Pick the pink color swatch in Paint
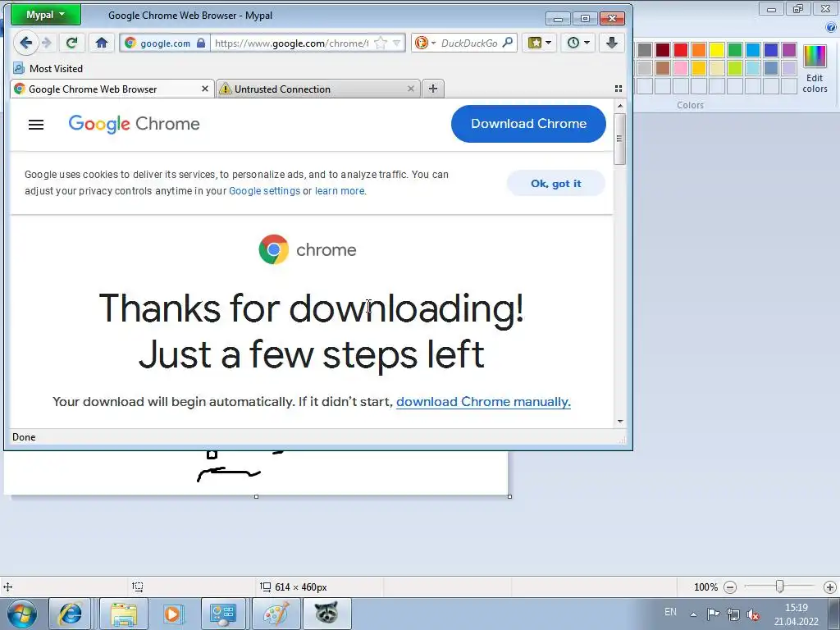 (681, 68)
